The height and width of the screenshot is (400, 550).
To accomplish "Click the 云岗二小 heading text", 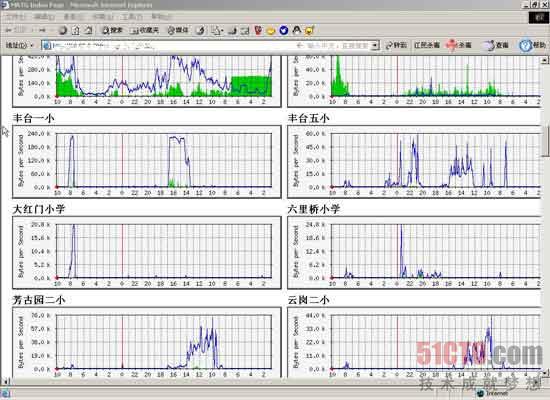I will 308,300.
